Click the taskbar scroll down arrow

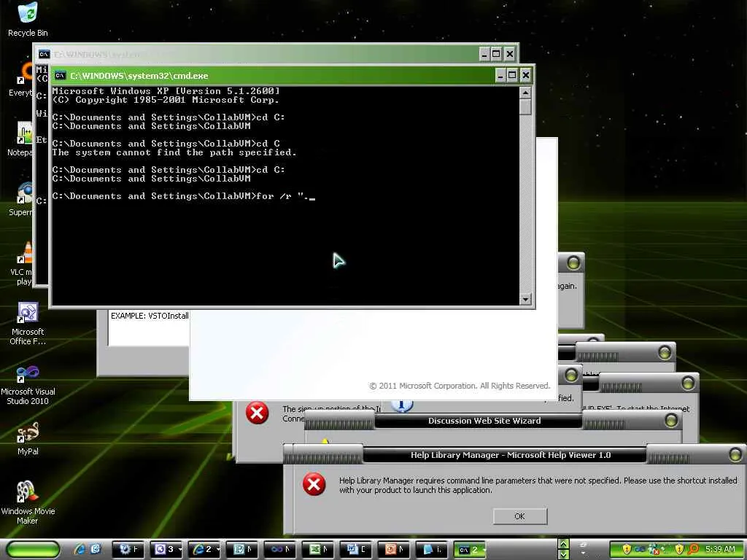coord(564,554)
